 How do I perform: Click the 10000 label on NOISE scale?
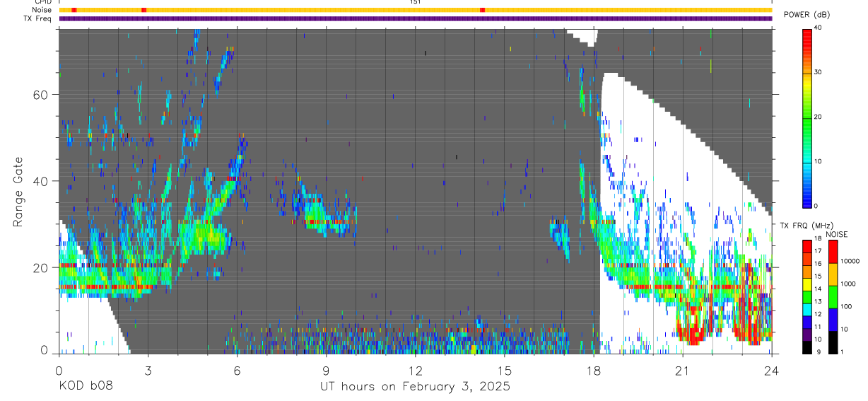tap(850, 261)
